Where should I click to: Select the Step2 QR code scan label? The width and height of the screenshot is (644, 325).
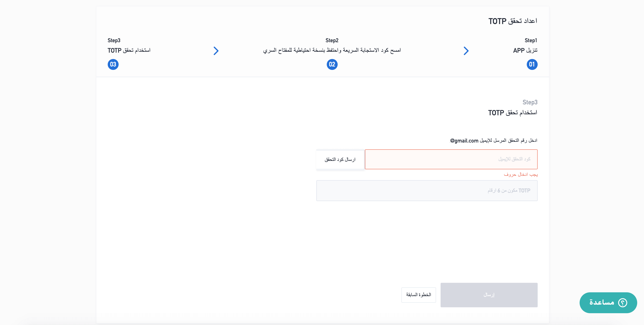click(332, 50)
